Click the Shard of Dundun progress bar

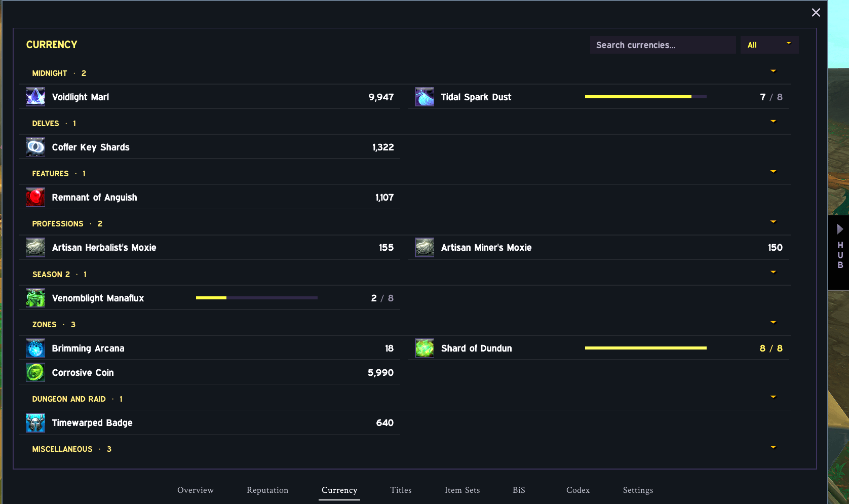click(x=645, y=348)
